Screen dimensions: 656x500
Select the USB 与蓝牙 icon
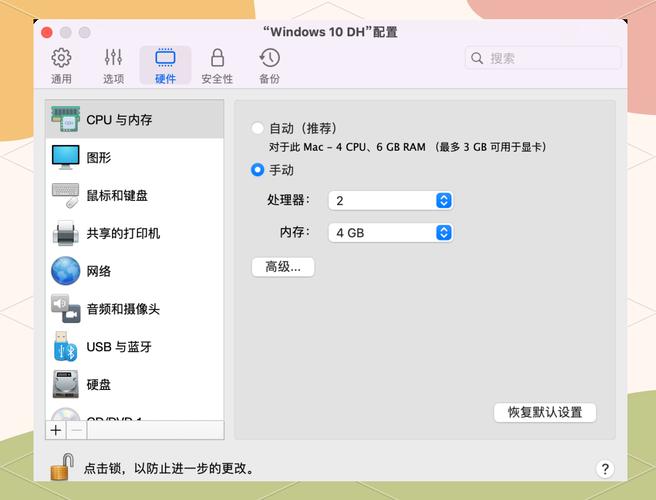click(x=66, y=346)
